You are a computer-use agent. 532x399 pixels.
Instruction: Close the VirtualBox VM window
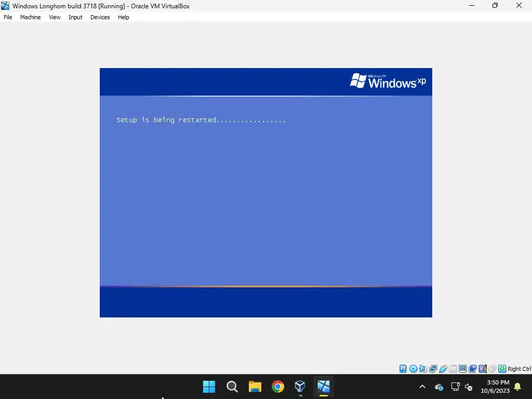[x=519, y=5]
